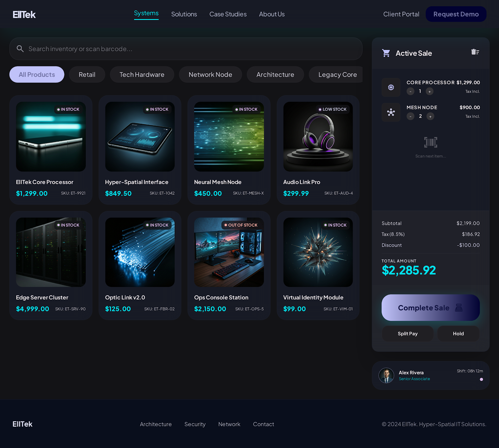Increase Mesh Node quantity with plus
Image resolution: width=499 pixels, height=448 pixels.
[430, 116]
